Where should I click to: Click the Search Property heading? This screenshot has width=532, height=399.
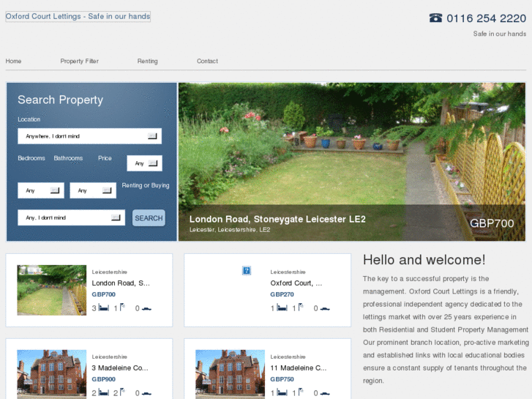click(x=61, y=100)
